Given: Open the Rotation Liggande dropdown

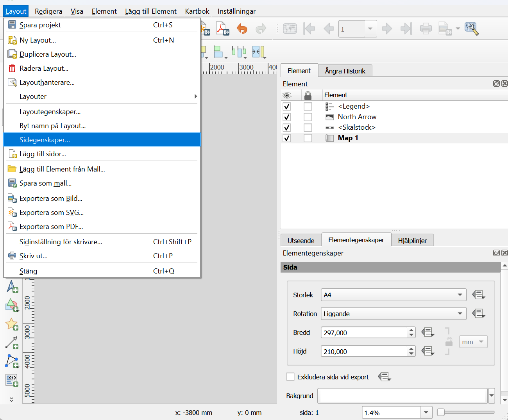Looking at the screenshot, I should click(x=394, y=314).
